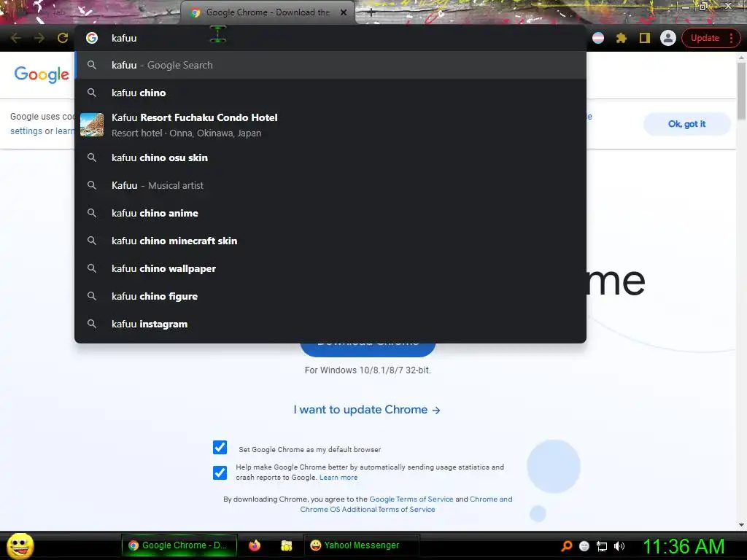Click the network tray icon
Image resolution: width=747 pixels, height=560 pixels.
tap(602, 546)
